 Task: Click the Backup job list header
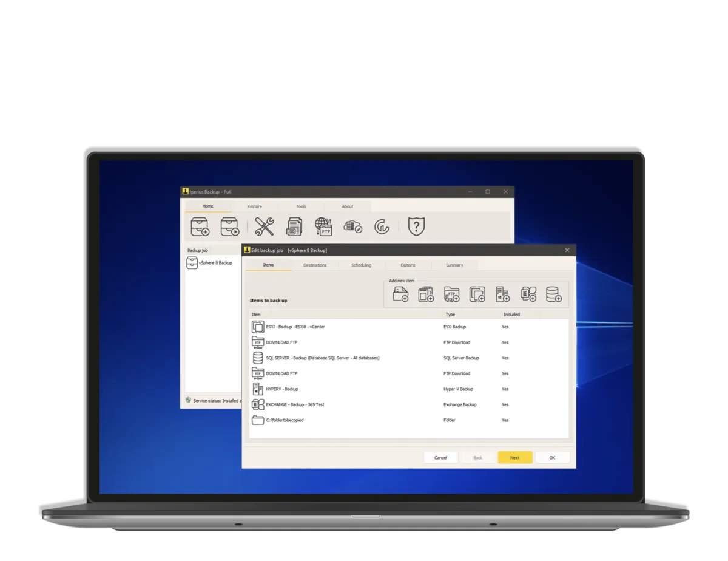pos(213,250)
